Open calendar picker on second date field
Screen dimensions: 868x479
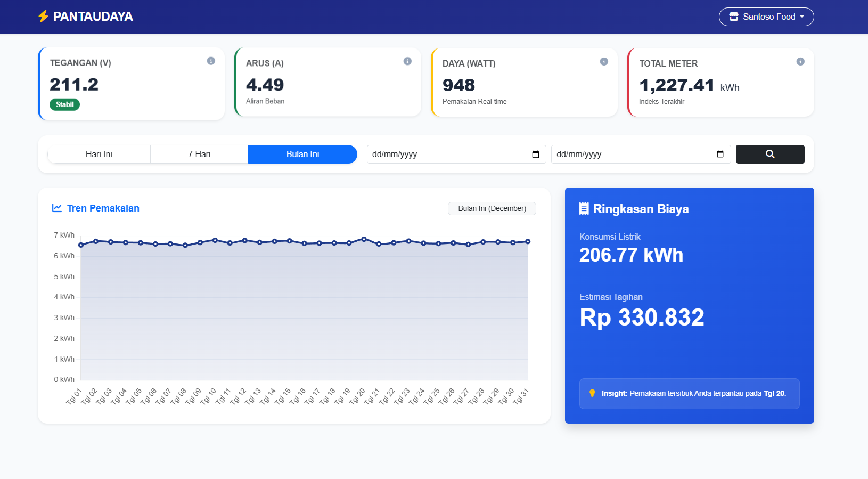(720, 155)
